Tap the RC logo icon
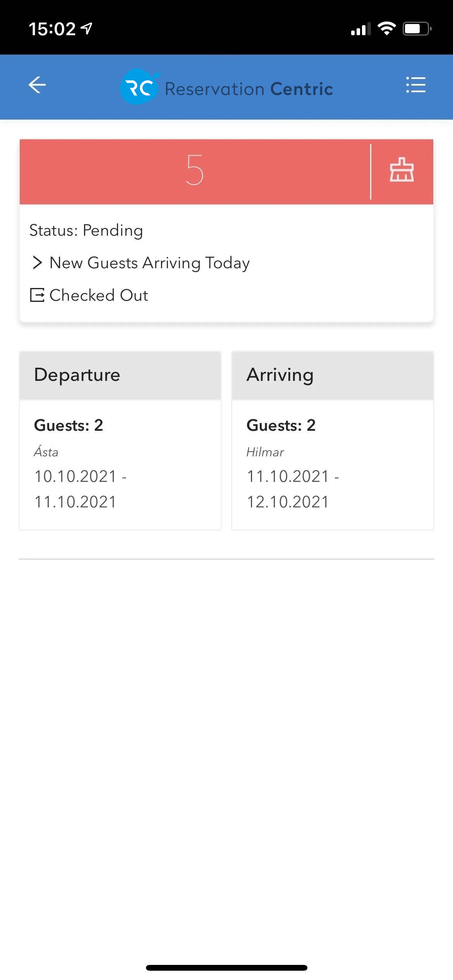The image size is (453, 980). (x=139, y=87)
